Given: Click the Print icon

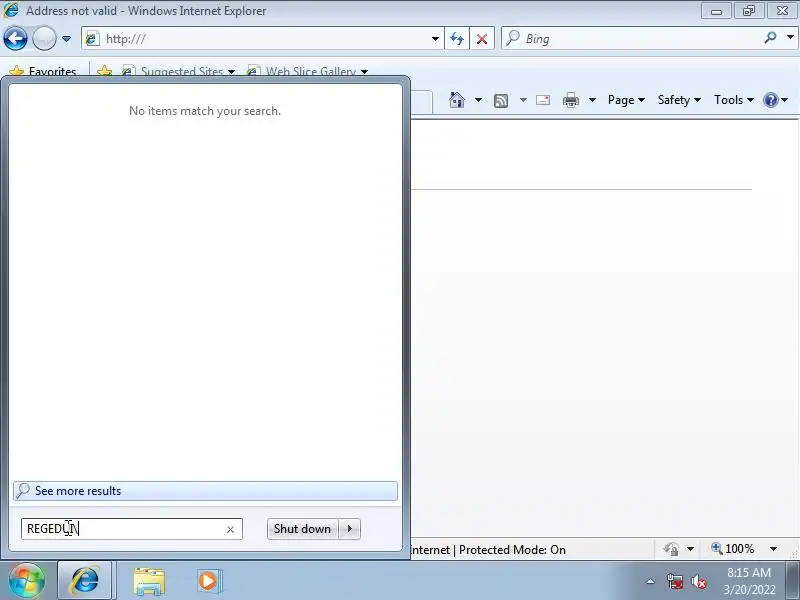Looking at the screenshot, I should coord(570,100).
